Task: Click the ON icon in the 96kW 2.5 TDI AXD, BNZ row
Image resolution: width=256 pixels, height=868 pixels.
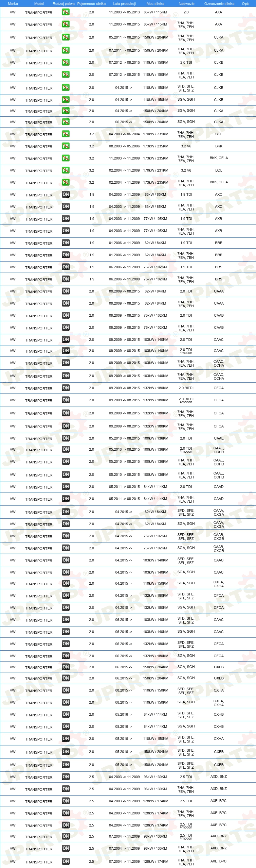Action: tap(65, 777)
